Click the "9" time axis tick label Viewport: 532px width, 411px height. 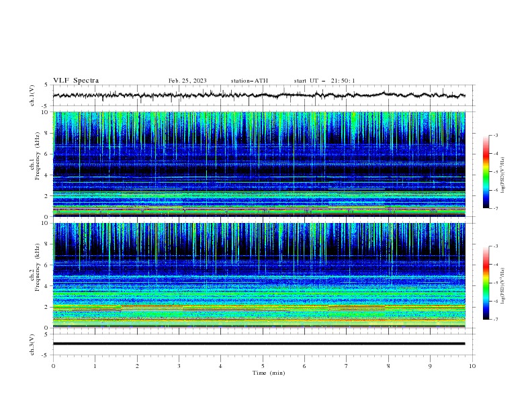click(x=430, y=366)
